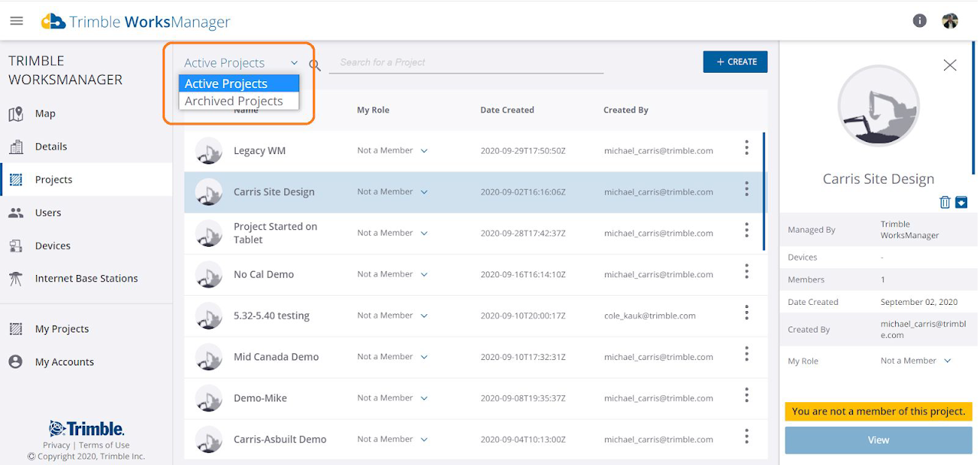The height and width of the screenshot is (465, 980).
Task: Click the No Cal Demo project thumbnail icon
Action: pos(208,274)
